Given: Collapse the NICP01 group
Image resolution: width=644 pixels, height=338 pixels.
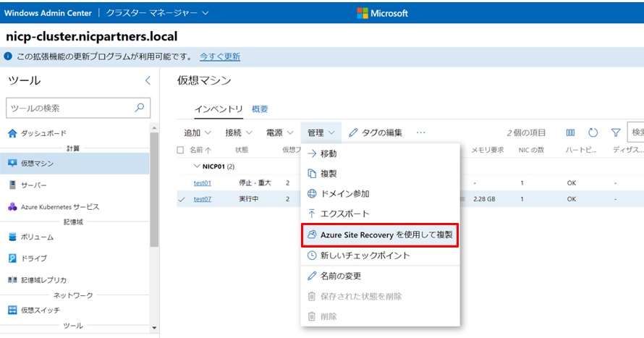Looking at the screenshot, I should coord(197,166).
